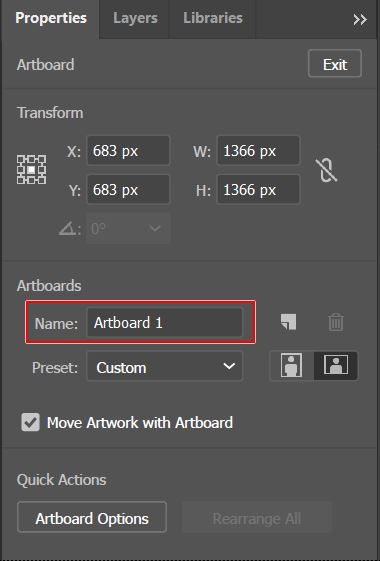Open Artboard Options quick action
This screenshot has height=561, width=380.
tap(92, 517)
